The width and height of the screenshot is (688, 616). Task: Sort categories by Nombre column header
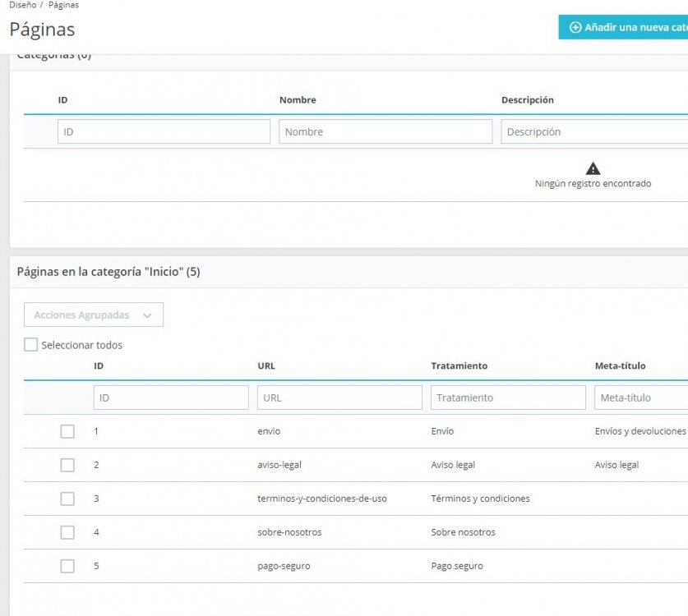tap(298, 100)
